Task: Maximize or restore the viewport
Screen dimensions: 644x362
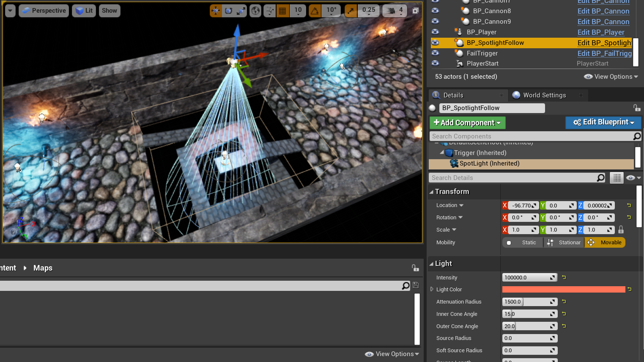Action: coord(416,11)
